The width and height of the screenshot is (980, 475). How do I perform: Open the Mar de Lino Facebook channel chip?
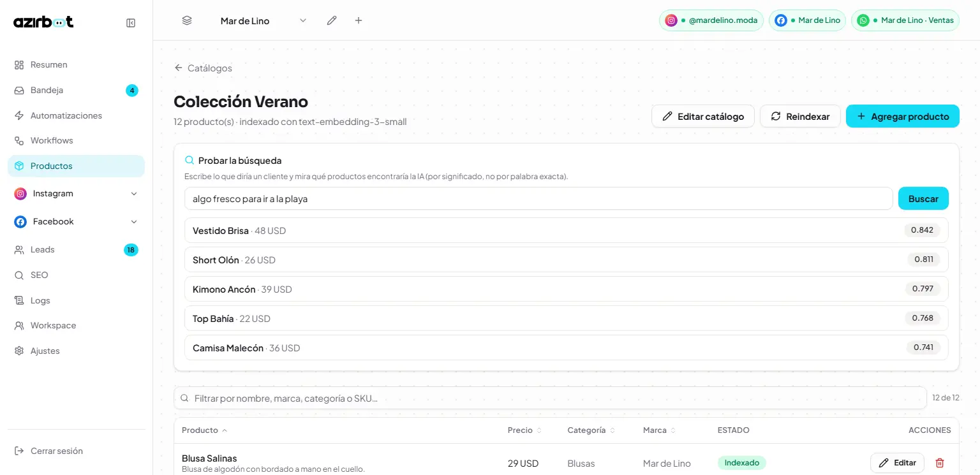(x=807, y=20)
